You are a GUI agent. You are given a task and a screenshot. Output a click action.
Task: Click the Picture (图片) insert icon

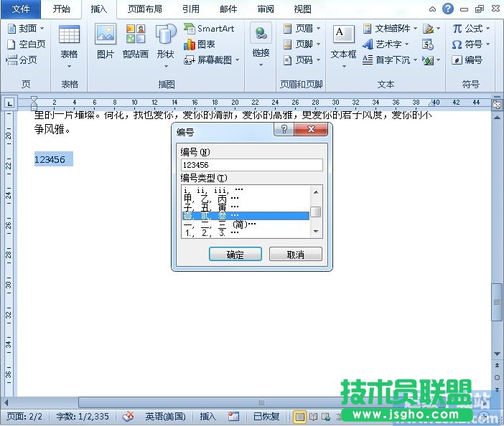tap(105, 42)
